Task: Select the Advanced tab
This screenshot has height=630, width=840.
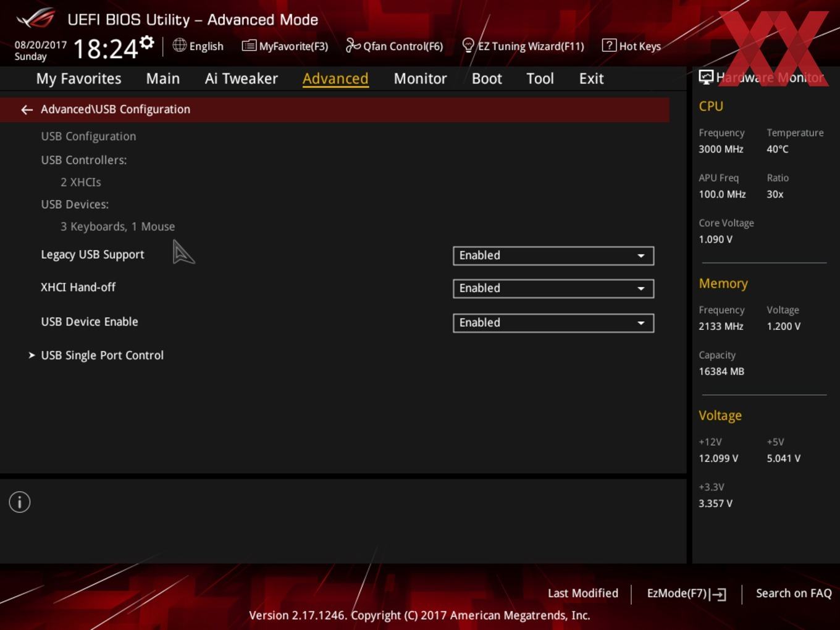Action: click(335, 78)
